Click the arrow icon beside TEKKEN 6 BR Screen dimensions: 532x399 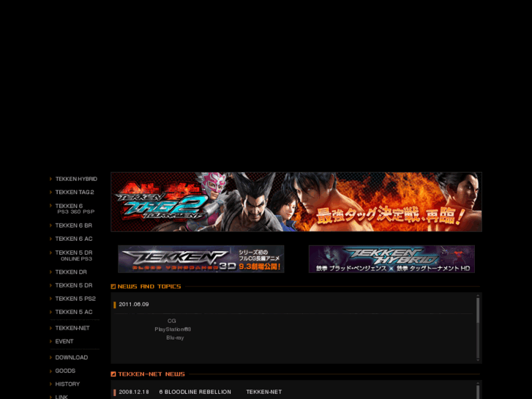(x=51, y=225)
